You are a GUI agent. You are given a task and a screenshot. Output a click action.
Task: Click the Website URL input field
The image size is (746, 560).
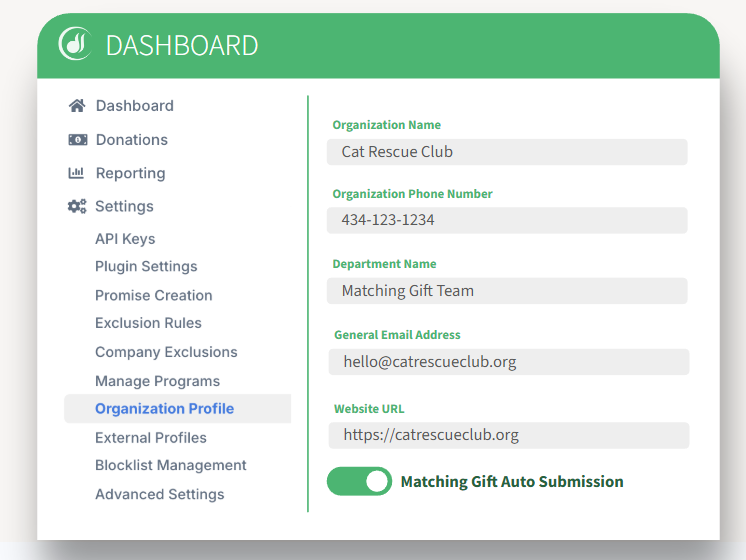pos(509,435)
